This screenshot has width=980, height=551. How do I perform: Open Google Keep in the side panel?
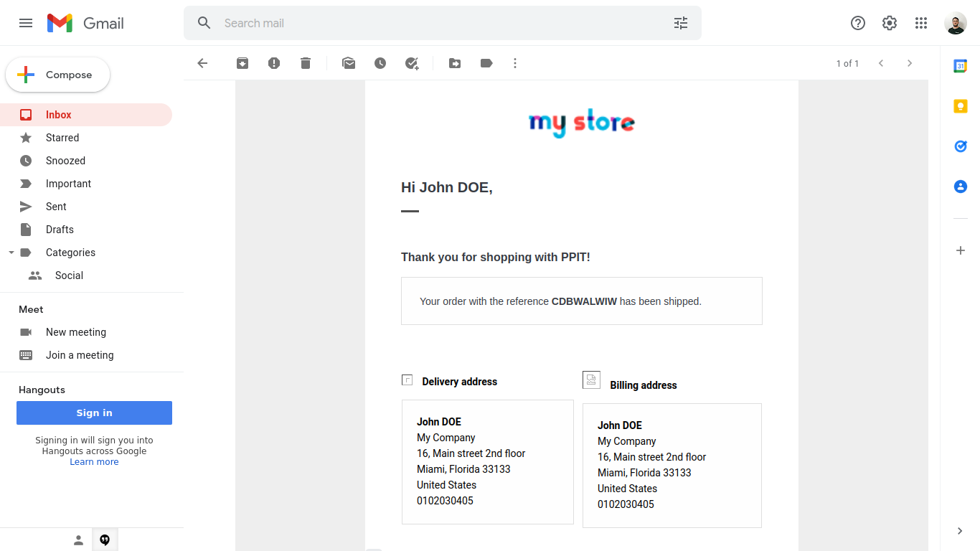[x=961, y=106]
